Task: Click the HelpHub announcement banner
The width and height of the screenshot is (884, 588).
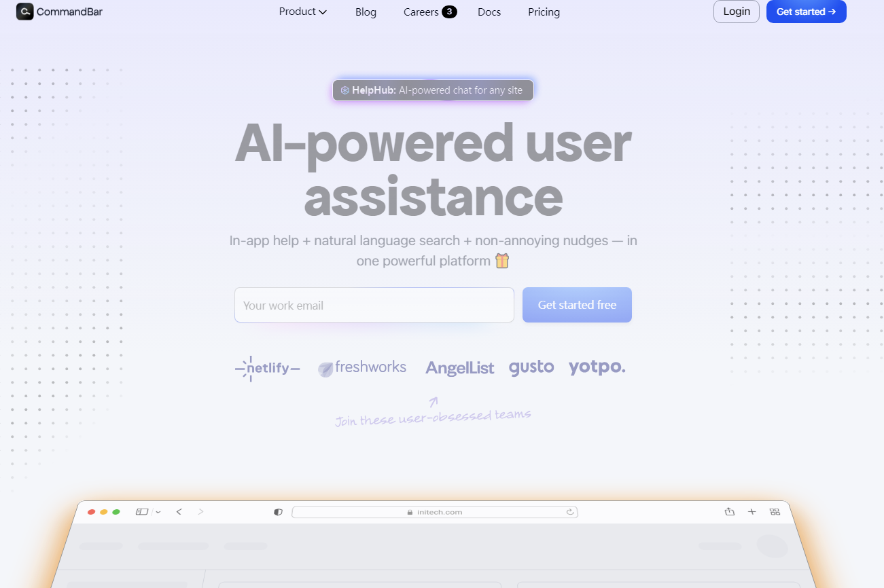Action: point(433,90)
